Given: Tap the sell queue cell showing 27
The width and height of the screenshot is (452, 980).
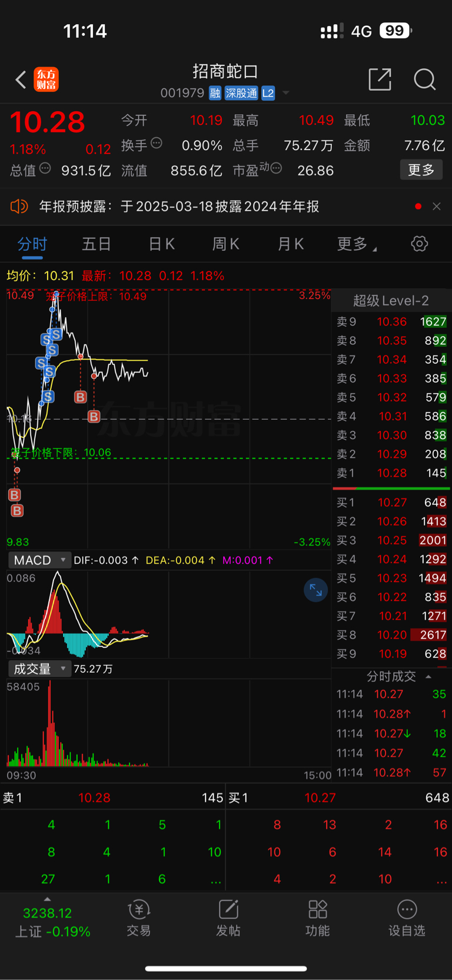Looking at the screenshot, I should click(x=48, y=879).
